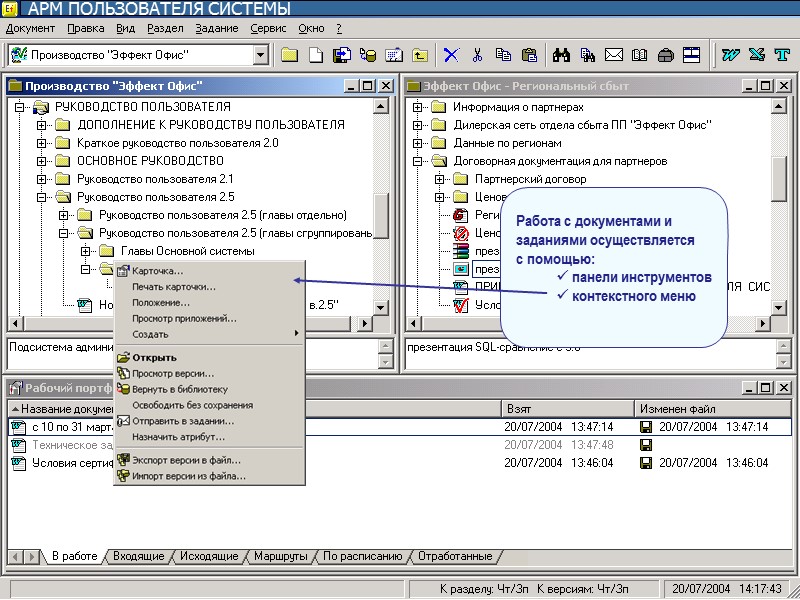Click down arrow of left tree vertical scrollbar
This screenshot has height=600, width=800.
click(x=380, y=307)
